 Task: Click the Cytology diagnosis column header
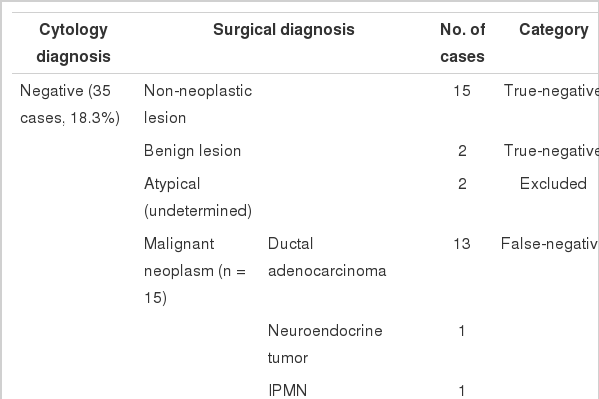coord(73,43)
